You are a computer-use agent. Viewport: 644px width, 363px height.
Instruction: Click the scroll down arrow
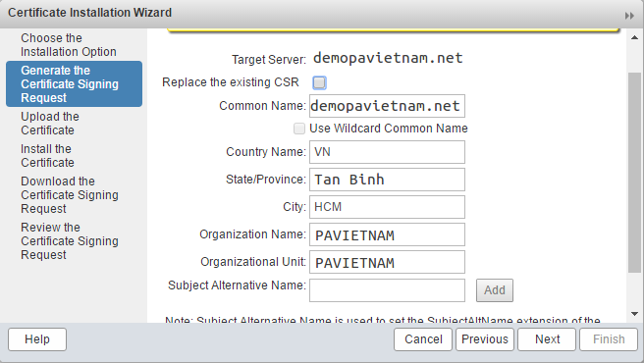click(634, 314)
